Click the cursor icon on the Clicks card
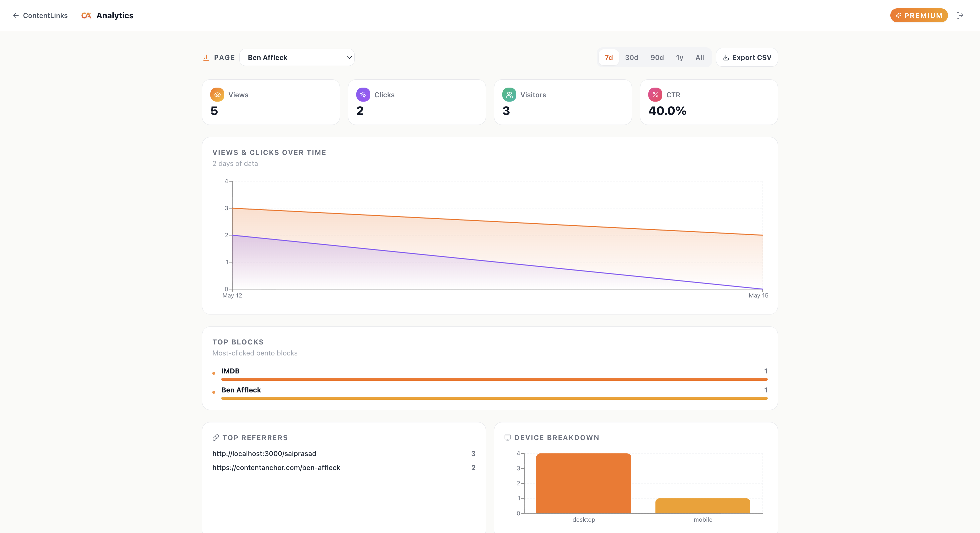980x533 pixels. click(363, 95)
